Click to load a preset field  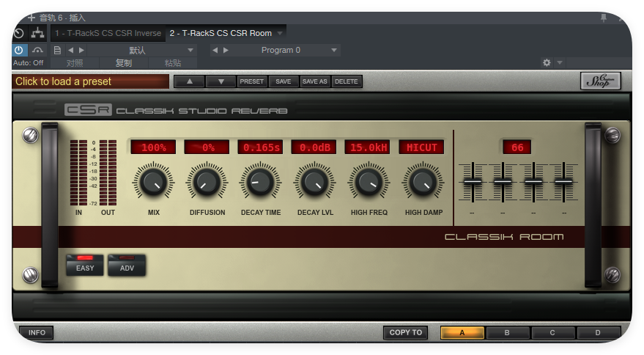click(90, 81)
